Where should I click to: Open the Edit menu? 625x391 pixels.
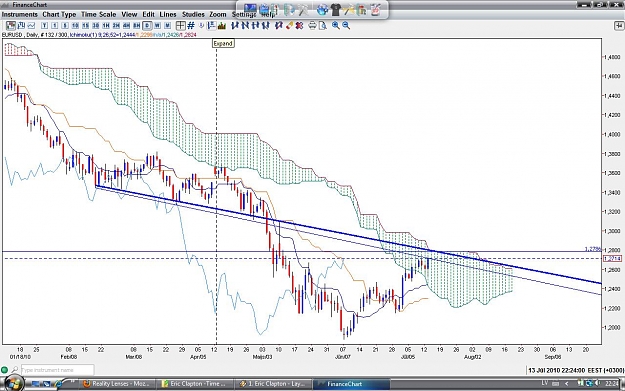tap(148, 14)
